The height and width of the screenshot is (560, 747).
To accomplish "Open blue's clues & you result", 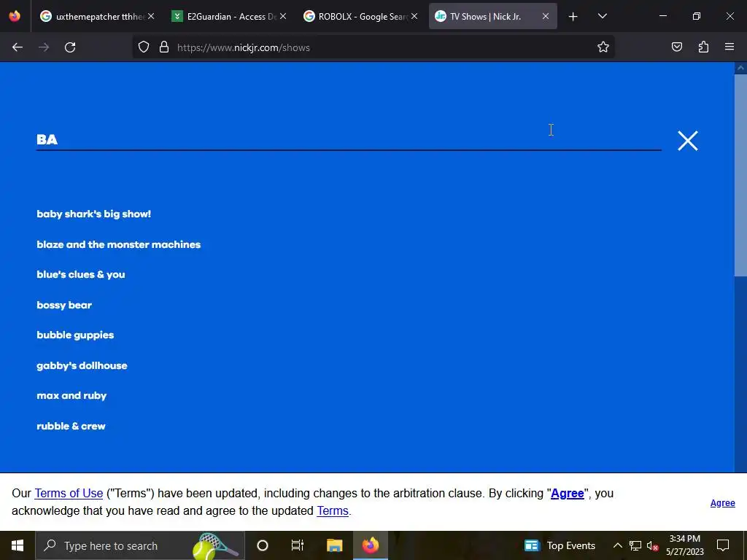I will [81, 274].
